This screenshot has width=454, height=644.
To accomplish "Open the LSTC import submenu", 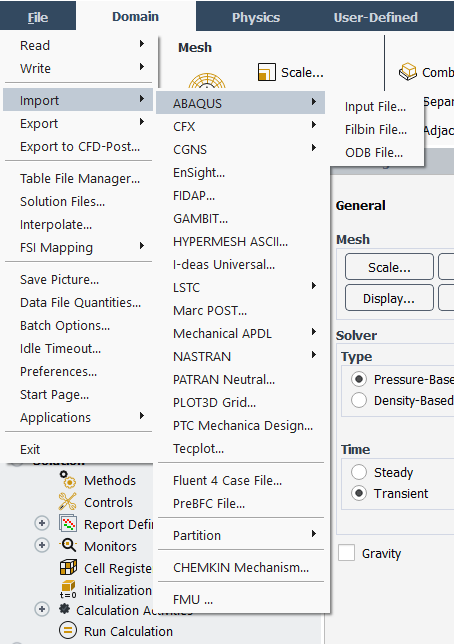I will pyautogui.click(x=241, y=288).
